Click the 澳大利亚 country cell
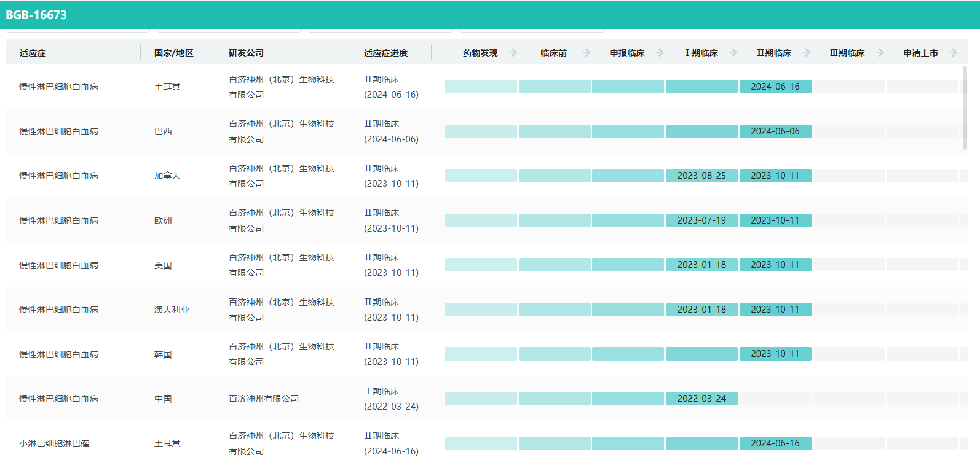Image resolution: width=980 pixels, height=460 pixels. tap(172, 310)
